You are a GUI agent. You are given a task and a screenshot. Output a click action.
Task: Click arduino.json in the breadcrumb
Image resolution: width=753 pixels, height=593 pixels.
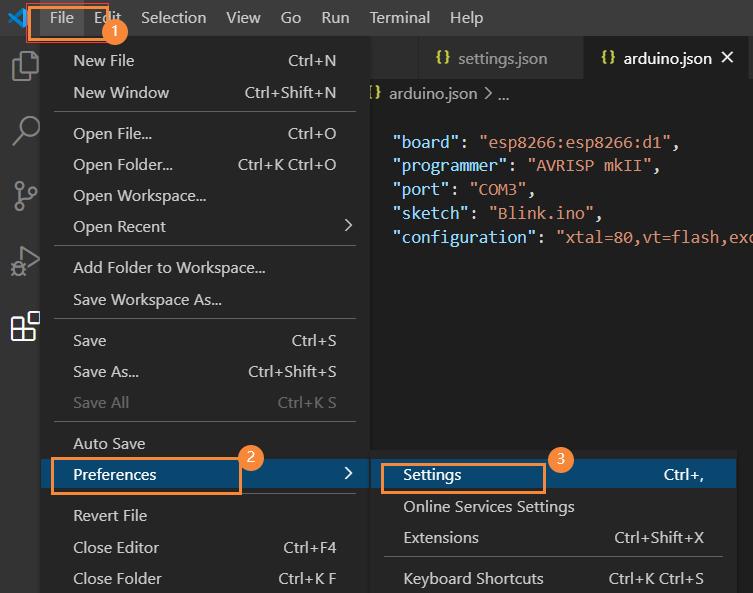pyautogui.click(x=433, y=94)
